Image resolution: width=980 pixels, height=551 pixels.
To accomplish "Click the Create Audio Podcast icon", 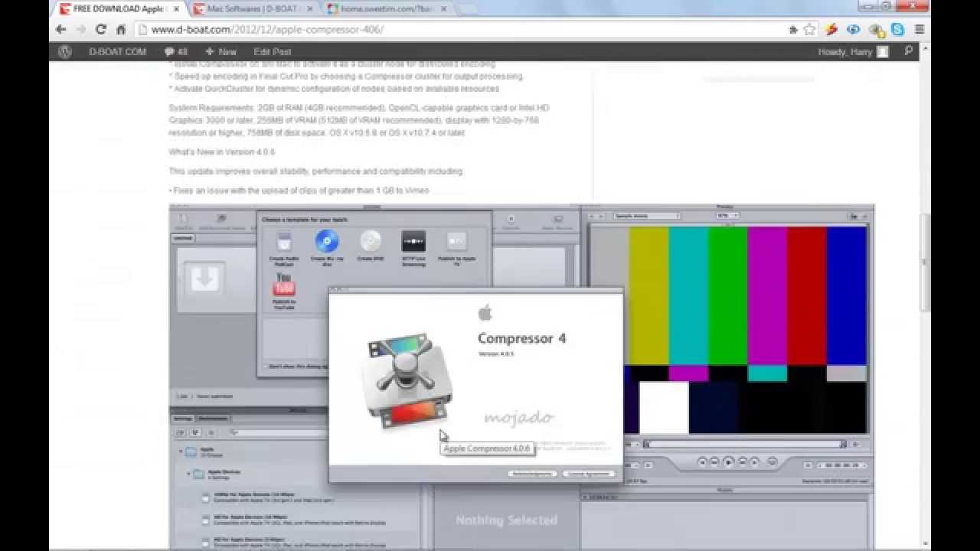I will click(x=283, y=242).
